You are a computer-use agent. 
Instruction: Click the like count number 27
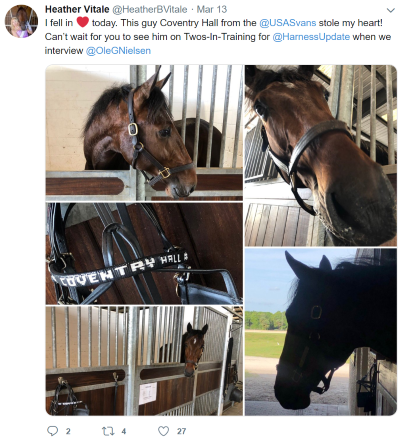[x=181, y=431]
